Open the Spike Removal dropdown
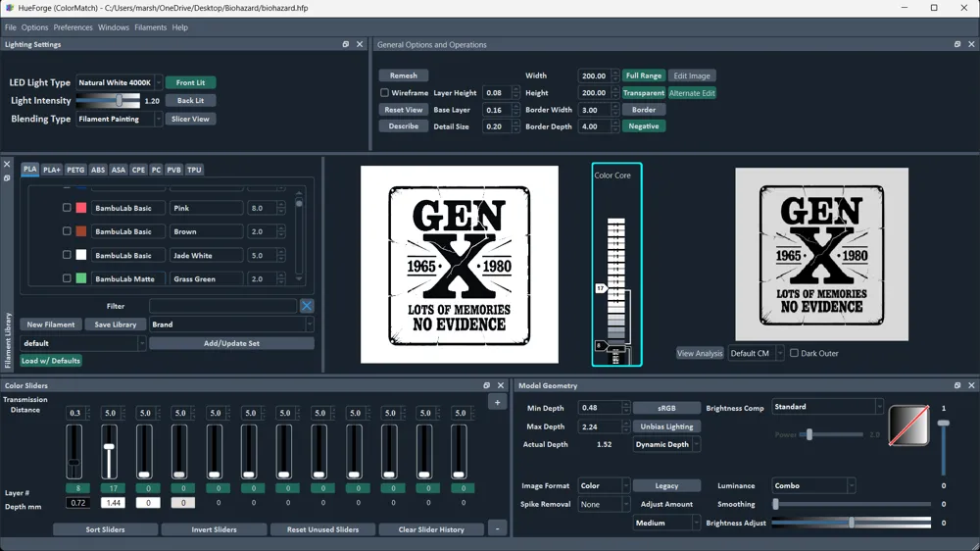The height and width of the screenshot is (551, 980). click(x=603, y=504)
